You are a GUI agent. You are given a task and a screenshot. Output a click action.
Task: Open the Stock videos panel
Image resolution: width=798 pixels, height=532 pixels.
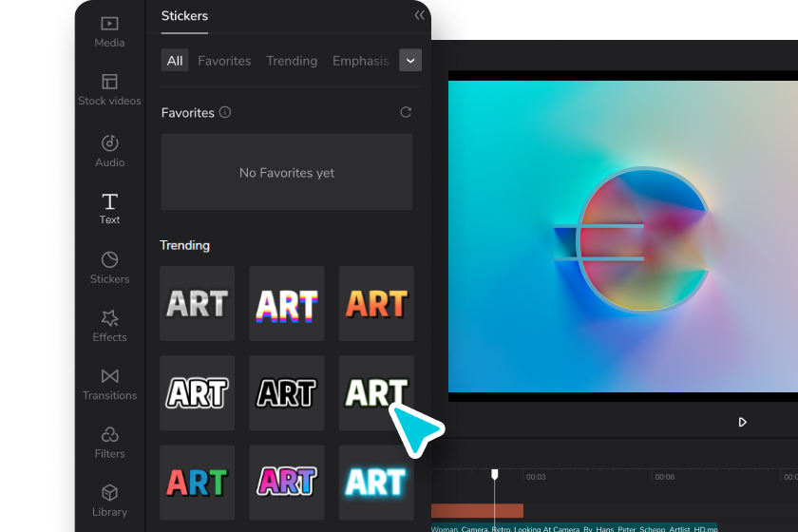point(109,90)
